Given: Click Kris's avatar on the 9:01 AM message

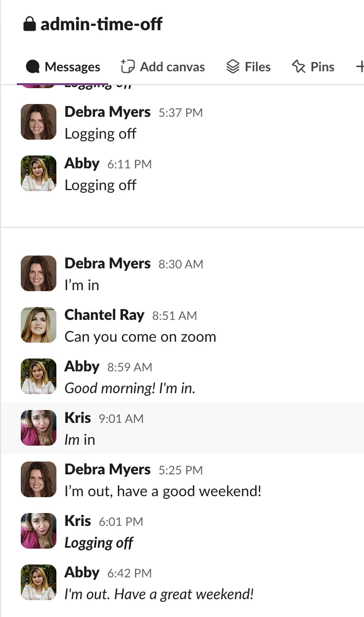Looking at the screenshot, I should click(39, 428).
